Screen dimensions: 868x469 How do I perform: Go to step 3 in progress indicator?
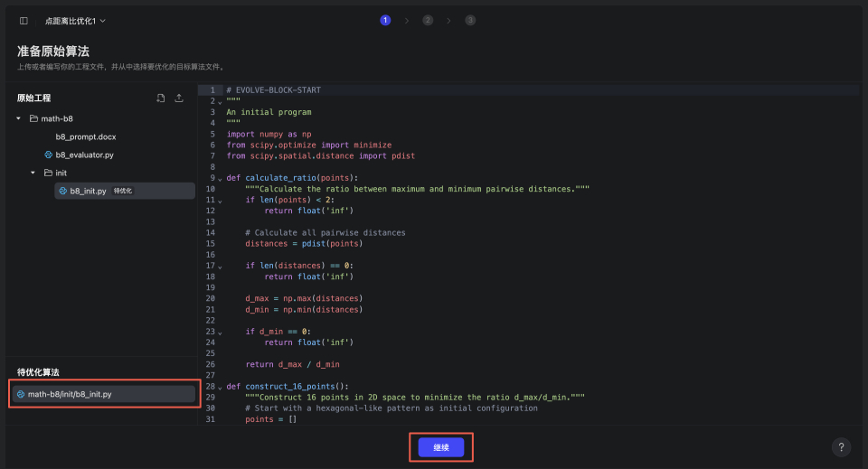(x=470, y=20)
